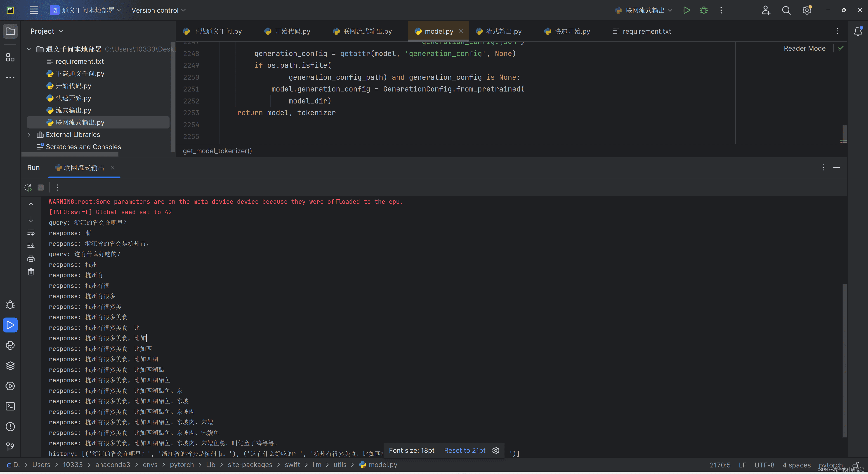Image resolution: width=868 pixels, height=474 pixels.
Task: Stop the running process in Run panel
Action: pos(41,187)
